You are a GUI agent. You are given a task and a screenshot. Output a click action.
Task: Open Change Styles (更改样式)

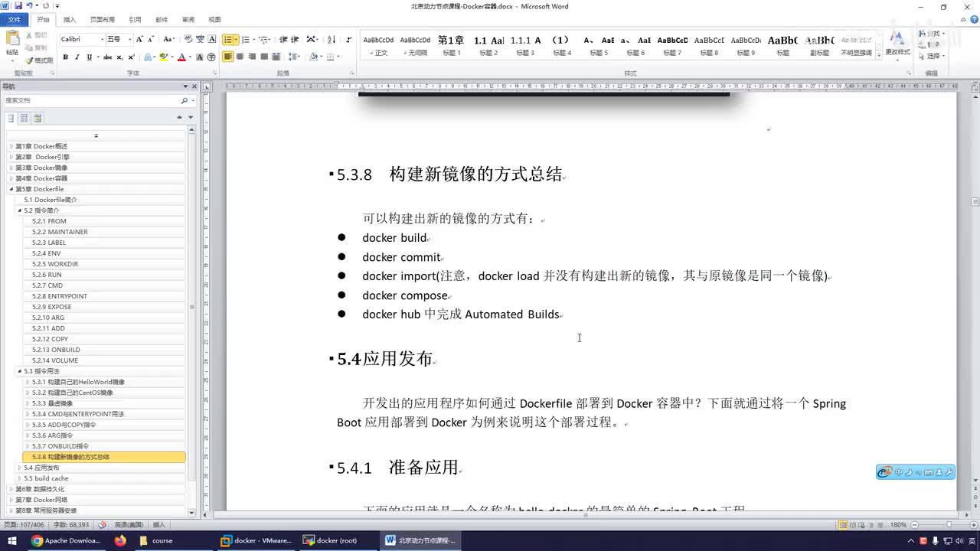[x=897, y=44]
